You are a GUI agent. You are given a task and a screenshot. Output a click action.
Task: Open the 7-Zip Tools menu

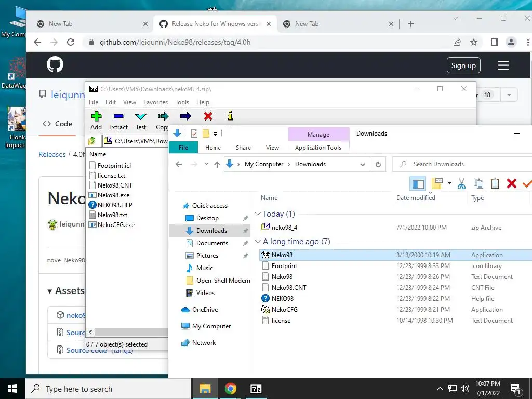coord(182,102)
